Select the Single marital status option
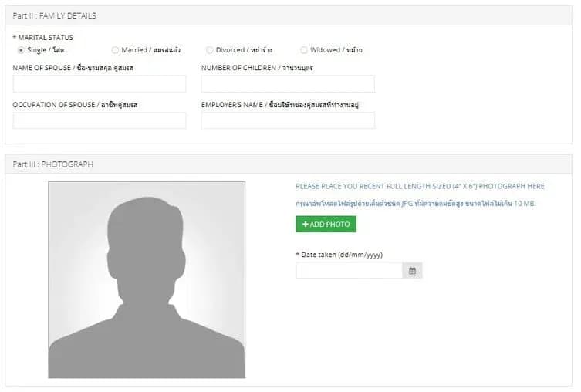581x392 pixels. (21, 50)
